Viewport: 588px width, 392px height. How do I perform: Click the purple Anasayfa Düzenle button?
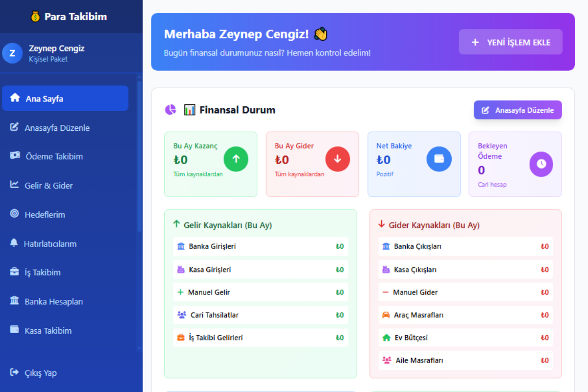coord(517,110)
